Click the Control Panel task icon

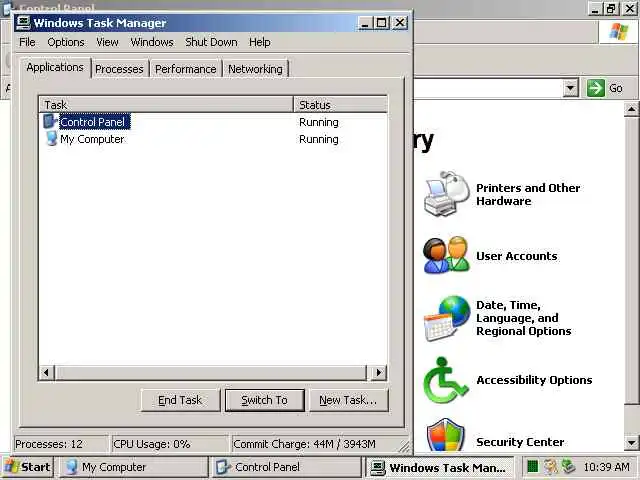click(x=50, y=121)
